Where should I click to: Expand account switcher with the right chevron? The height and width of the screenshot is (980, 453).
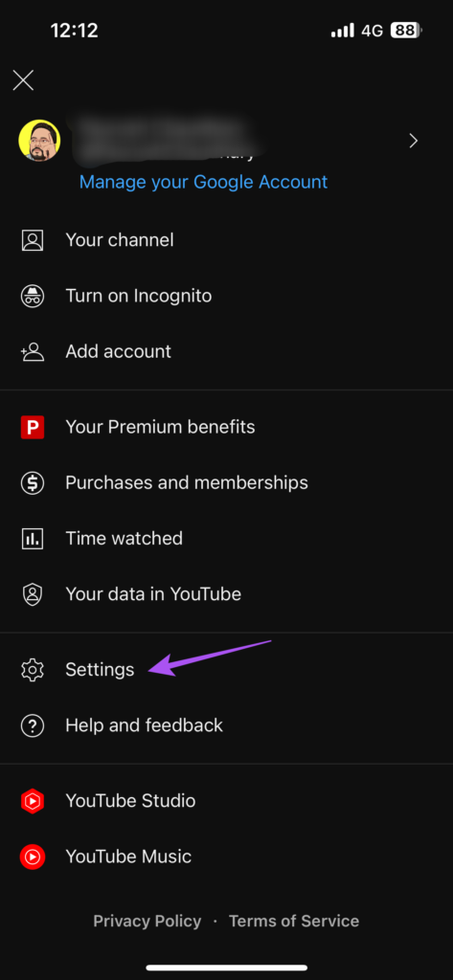pyautogui.click(x=413, y=141)
